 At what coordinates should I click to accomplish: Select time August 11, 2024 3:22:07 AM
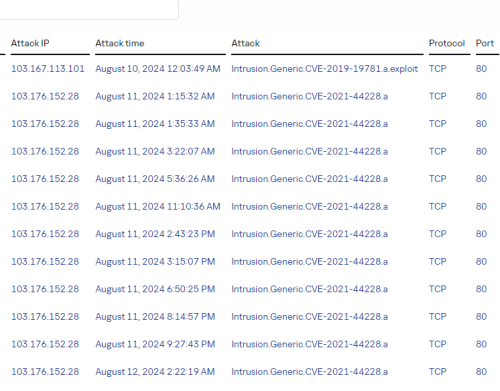coord(155,151)
